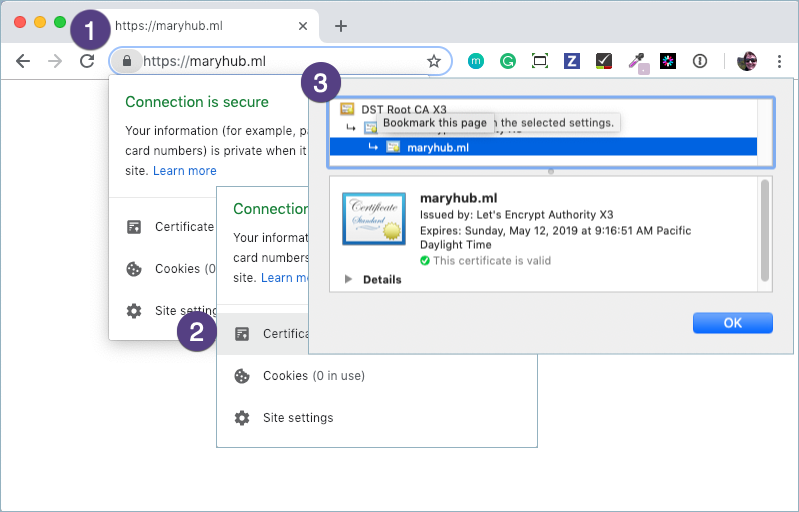Click the pane splitter handle dot
The image size is (799, 512).
[550, 172]
